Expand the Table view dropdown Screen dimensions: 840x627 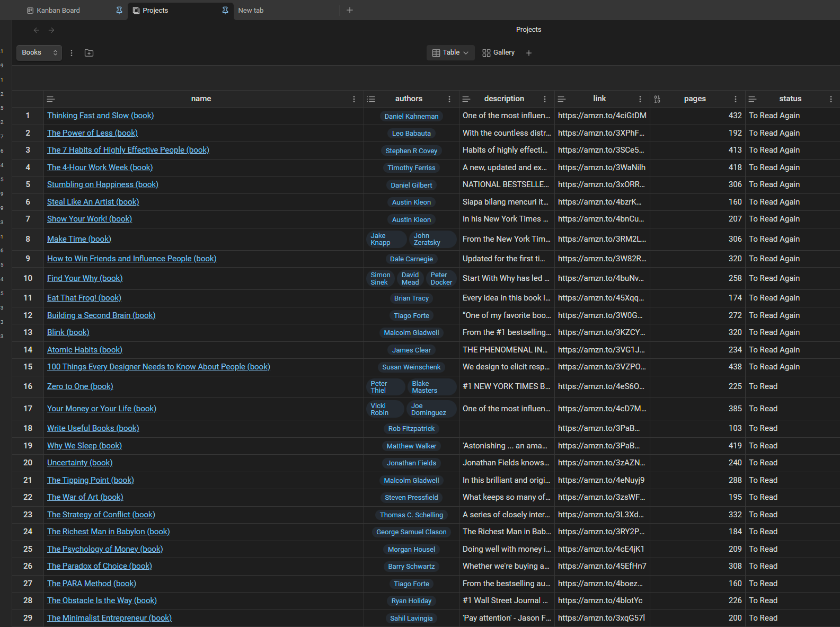pyautogui.click(x=450, y=52)
